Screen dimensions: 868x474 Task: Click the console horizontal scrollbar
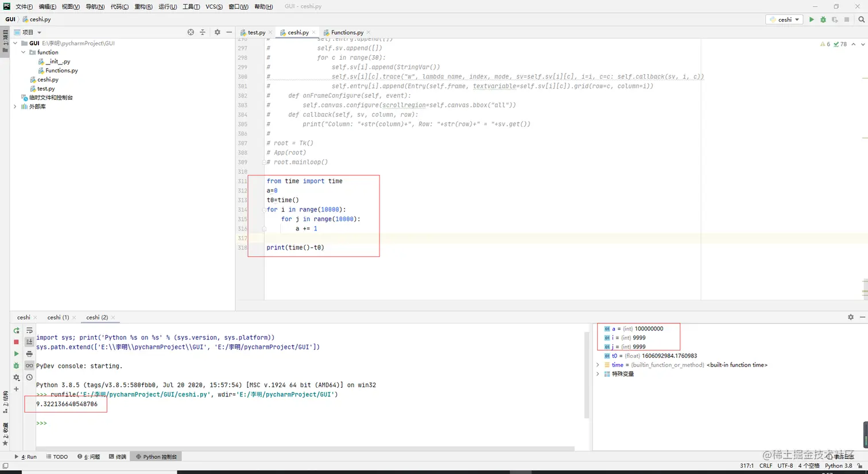point(305,449)
